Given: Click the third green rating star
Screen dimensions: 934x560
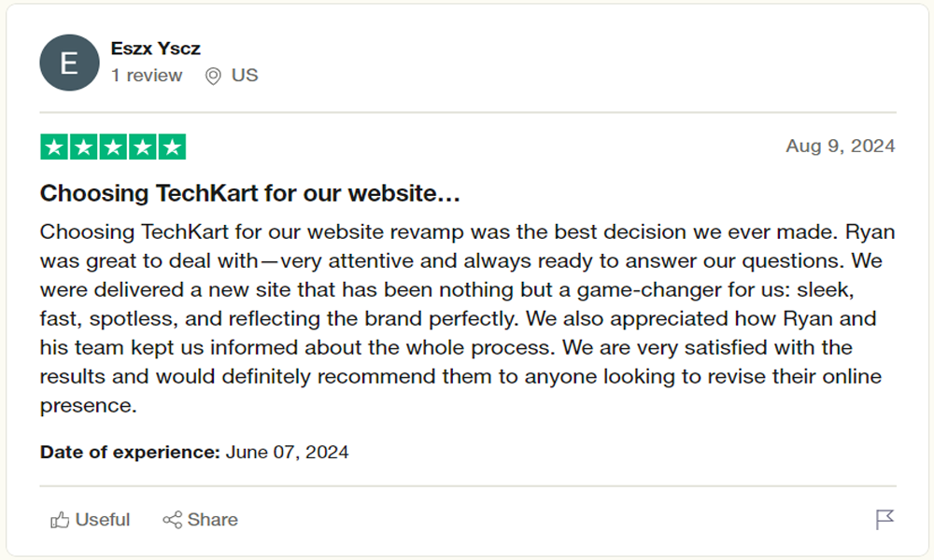Looking at the screenshot, I should (x=113, y=147).
